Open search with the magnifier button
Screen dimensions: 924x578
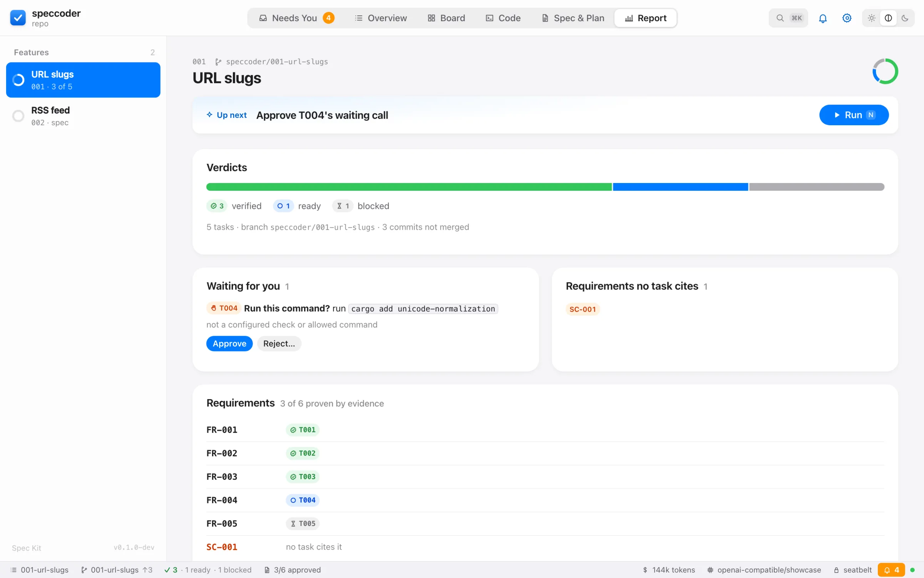[788, 18]
